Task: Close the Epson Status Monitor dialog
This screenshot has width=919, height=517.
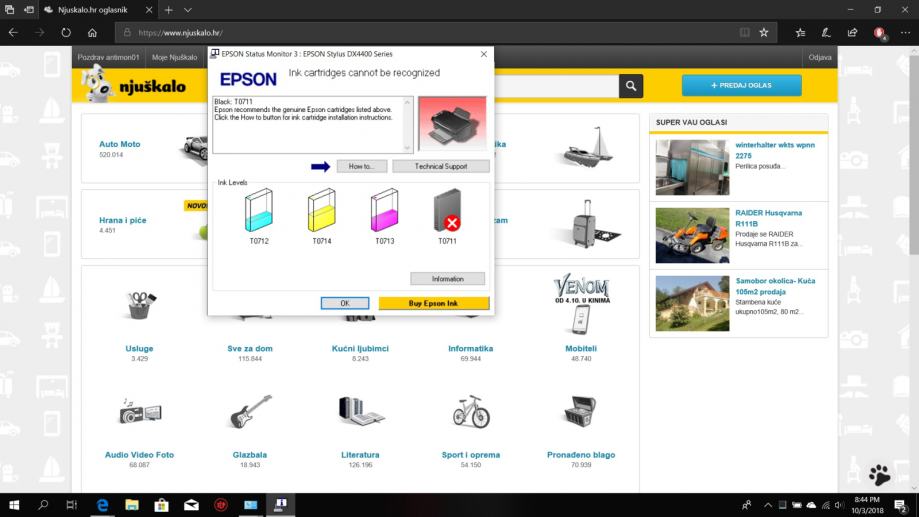Action: (484, 54)
